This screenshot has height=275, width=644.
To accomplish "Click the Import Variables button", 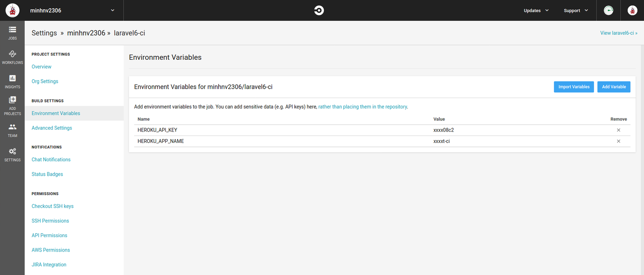I will click(x=574, y=87).
